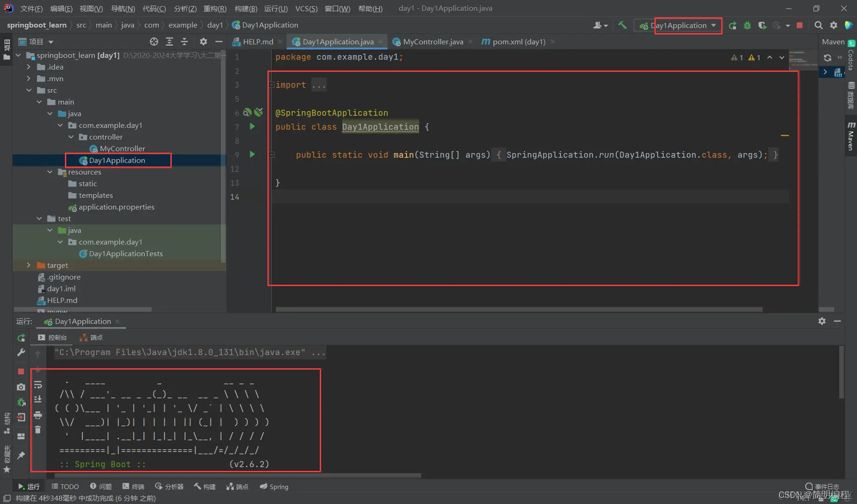
Task: Expand all nodes in the project panel
Action: pos(169,42)
